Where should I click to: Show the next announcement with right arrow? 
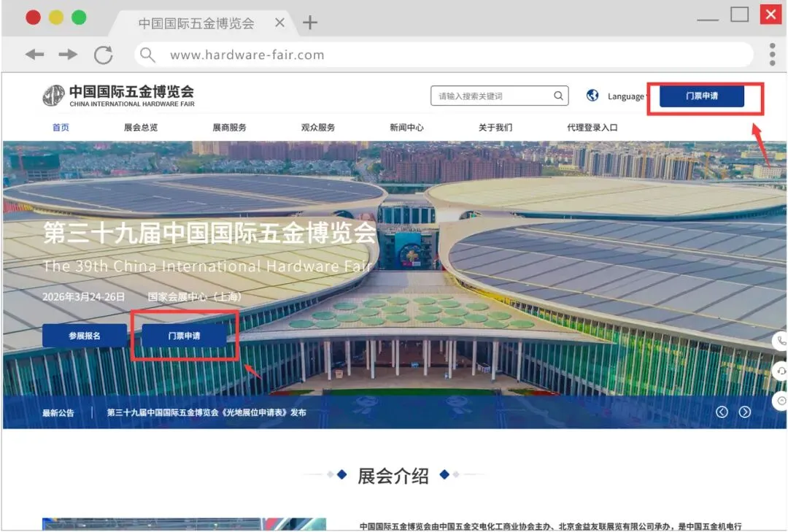(x=744, y=412)
